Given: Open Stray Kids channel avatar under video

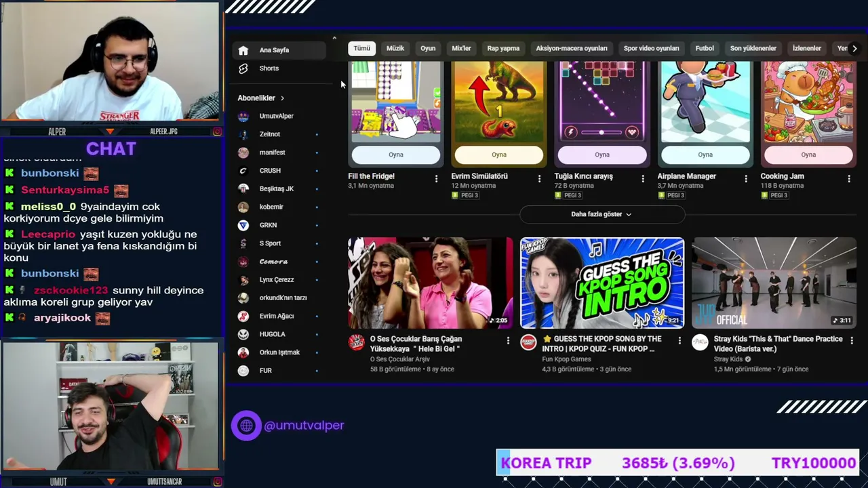Looking at the screenshot, I should [700, 342].
